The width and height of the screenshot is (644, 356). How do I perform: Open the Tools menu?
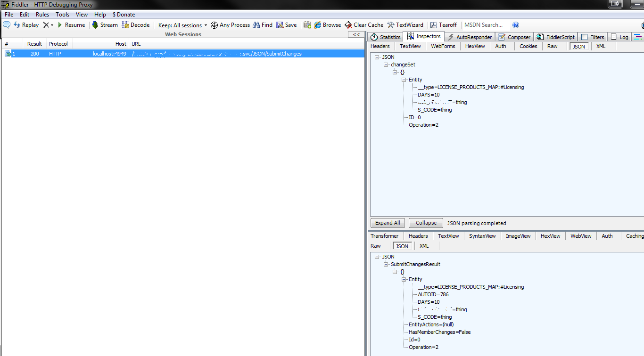pyautogui.click(x=63, y=15)
